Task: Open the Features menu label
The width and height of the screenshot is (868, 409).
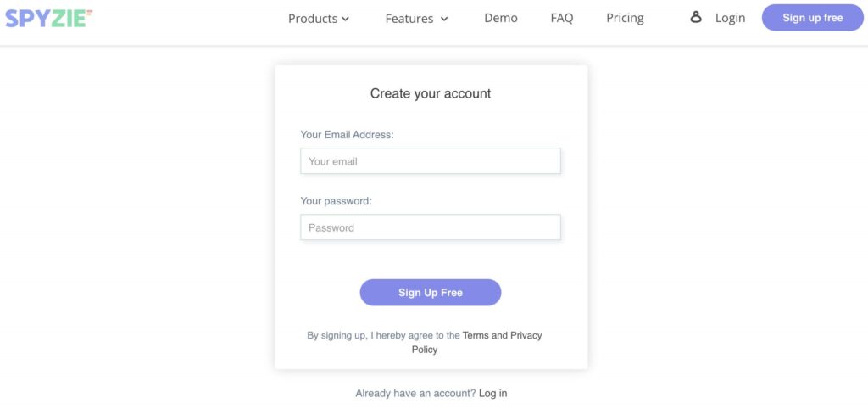Action: (409, 19)
